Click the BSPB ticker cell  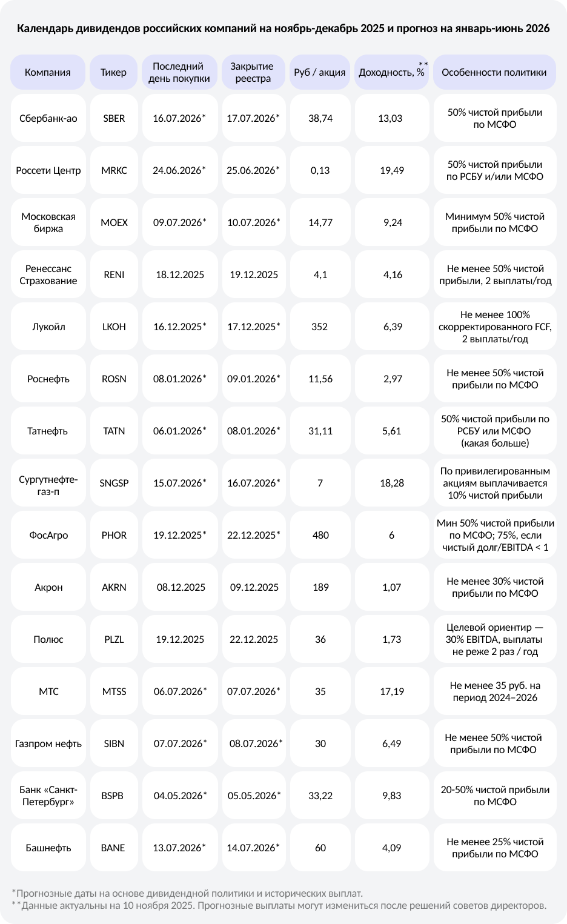(x=113, y=796)
